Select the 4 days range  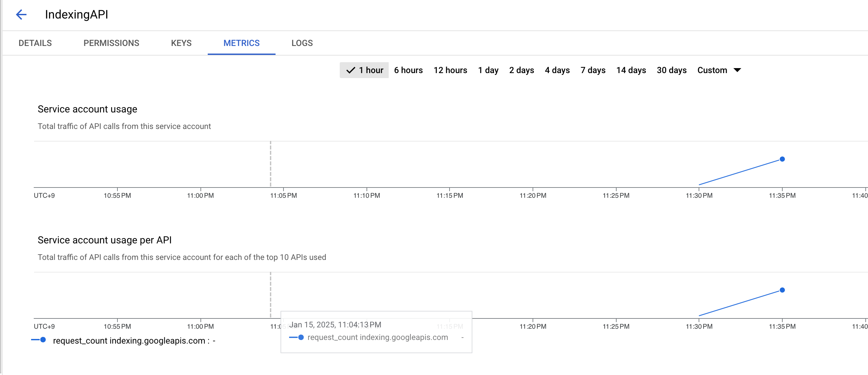557,70
